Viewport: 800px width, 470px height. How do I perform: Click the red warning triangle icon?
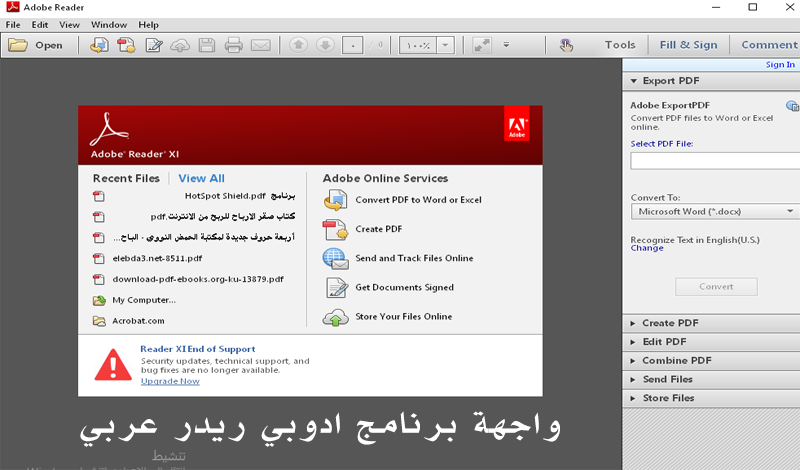point(113,364)
